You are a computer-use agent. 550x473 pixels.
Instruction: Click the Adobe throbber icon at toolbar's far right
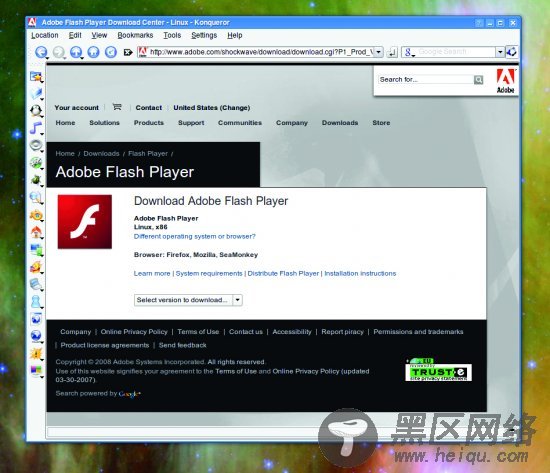point(512,52)
